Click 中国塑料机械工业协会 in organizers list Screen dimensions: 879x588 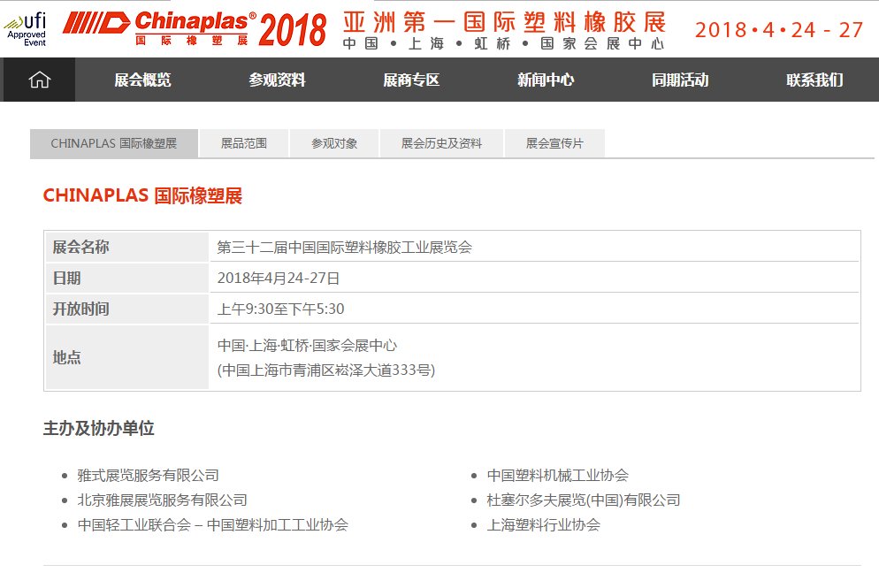(558, 475)
